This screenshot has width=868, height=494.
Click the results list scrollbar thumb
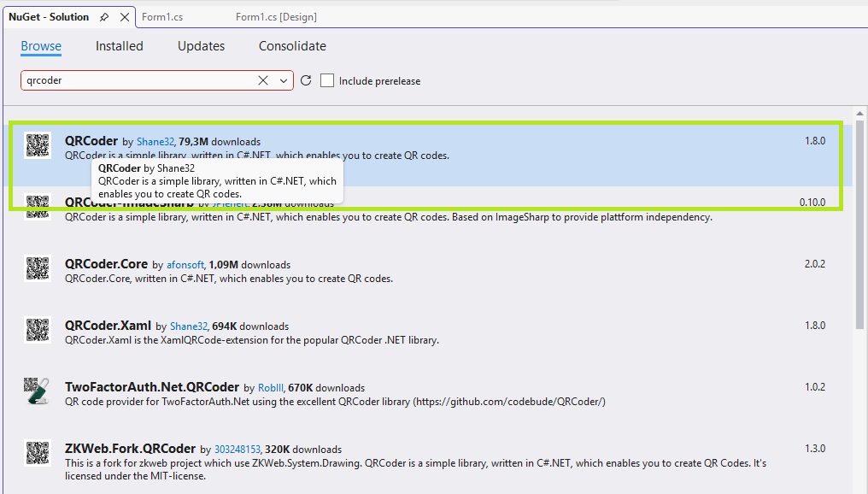[859, 224]
